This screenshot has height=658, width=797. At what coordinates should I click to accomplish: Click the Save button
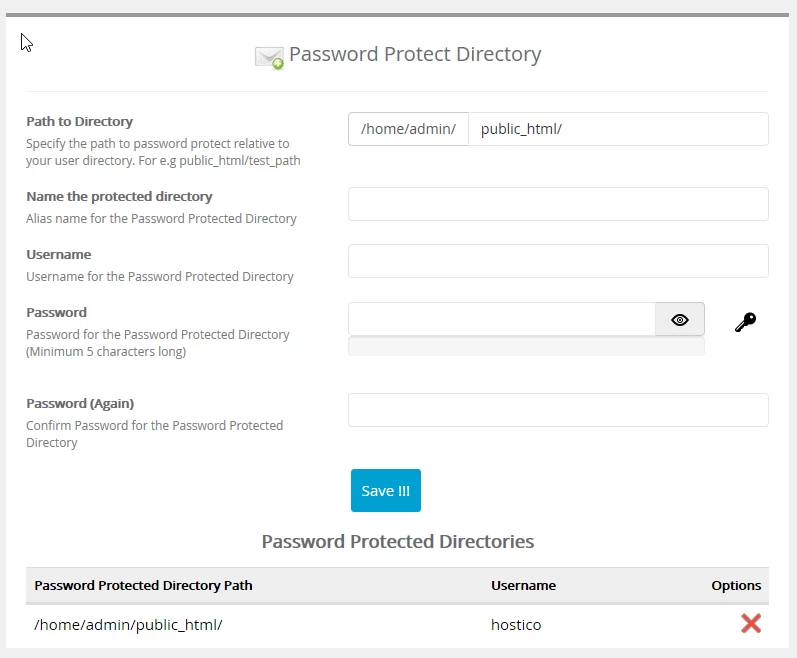tap(385, 491)
